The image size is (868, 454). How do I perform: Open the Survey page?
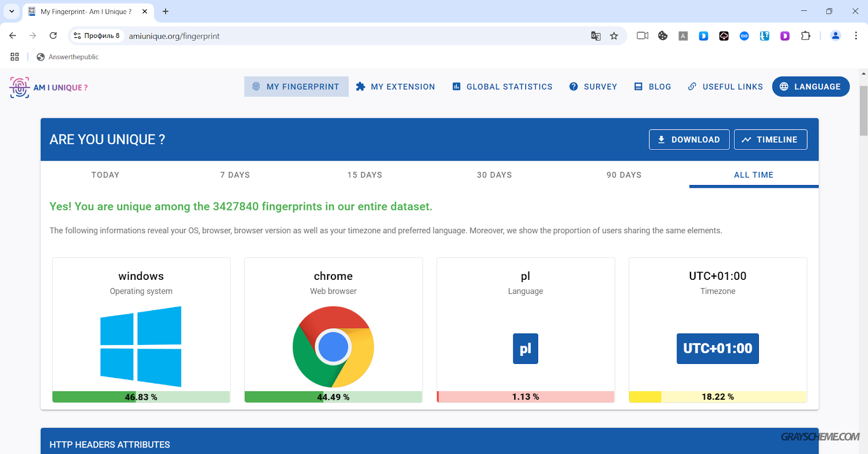point(593,87)
